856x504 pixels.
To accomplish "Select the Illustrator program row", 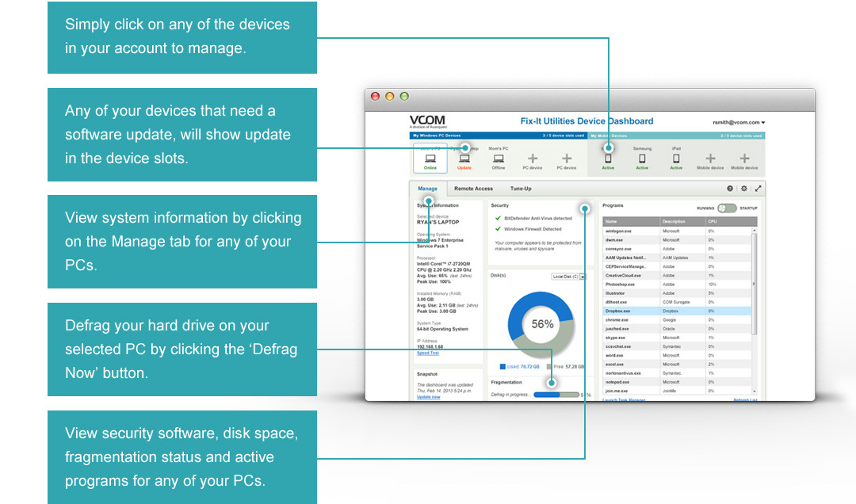I will pyautogui.click(x=677, y=293).
